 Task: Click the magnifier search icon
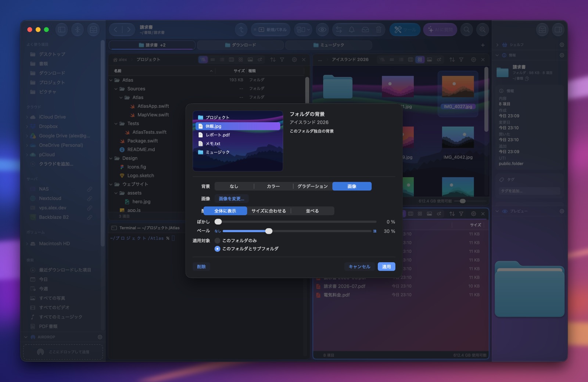(467, 30)
